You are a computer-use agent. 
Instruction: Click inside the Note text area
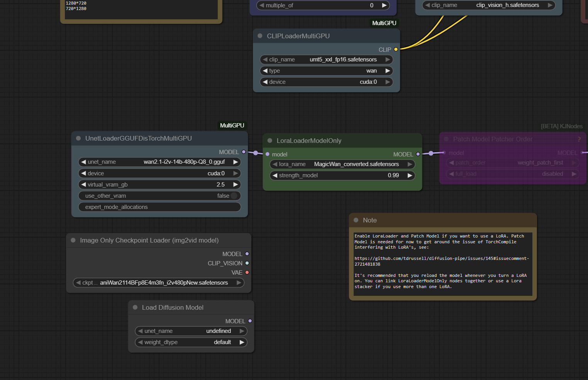(443, 264)
